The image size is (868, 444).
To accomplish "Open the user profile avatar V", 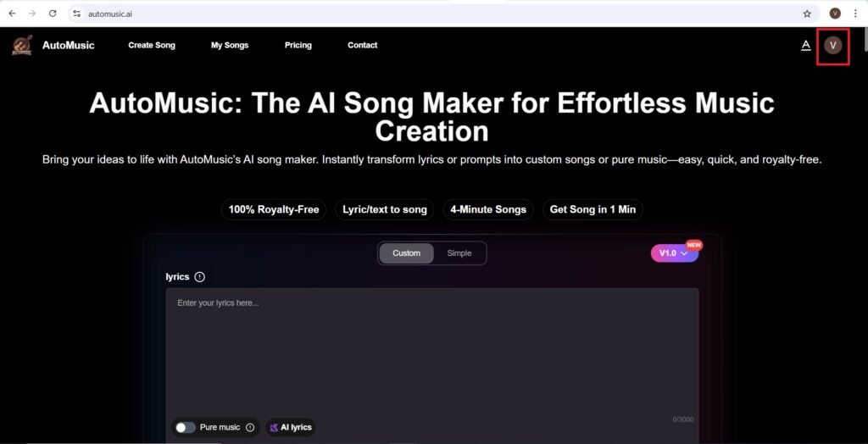I will pos(832,46).
